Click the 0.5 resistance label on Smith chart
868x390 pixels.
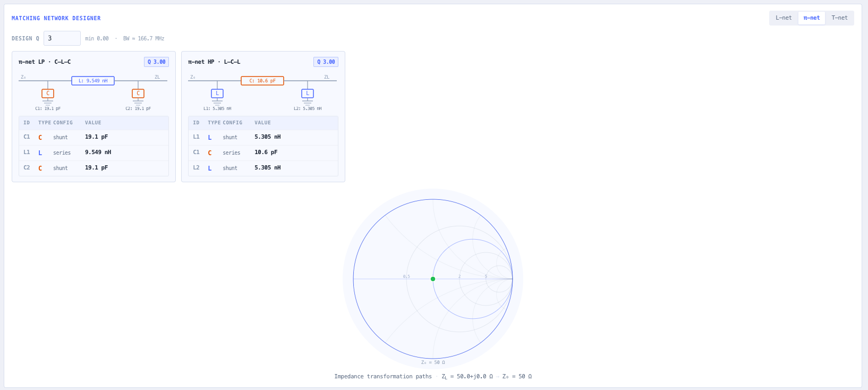(406, 276)
